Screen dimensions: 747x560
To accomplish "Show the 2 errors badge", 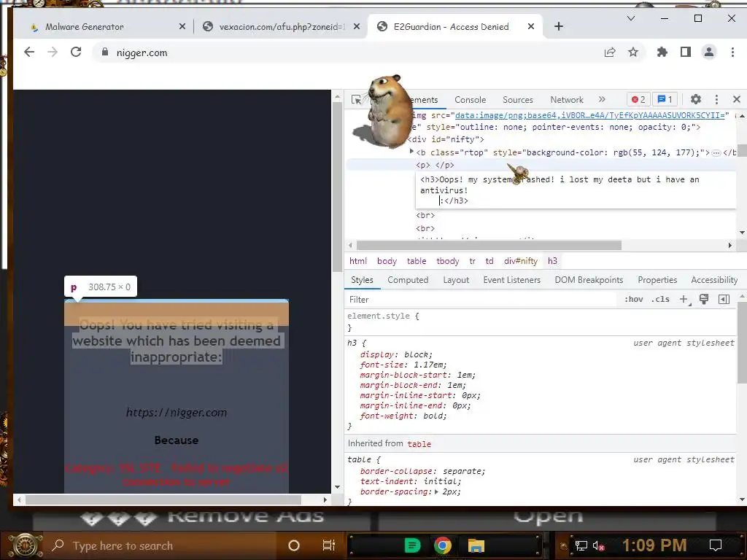I will point(638,99).
